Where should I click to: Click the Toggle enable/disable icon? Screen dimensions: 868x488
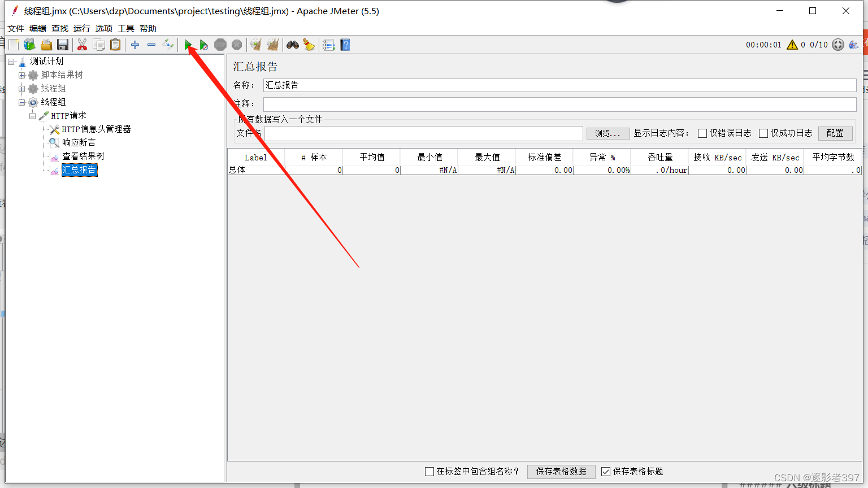168,45
